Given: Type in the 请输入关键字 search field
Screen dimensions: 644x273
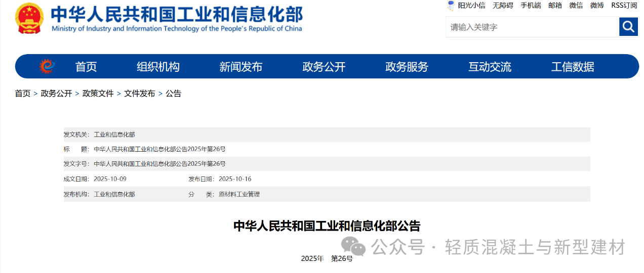Looking at the screenshot, I should [x=532, y=27].
